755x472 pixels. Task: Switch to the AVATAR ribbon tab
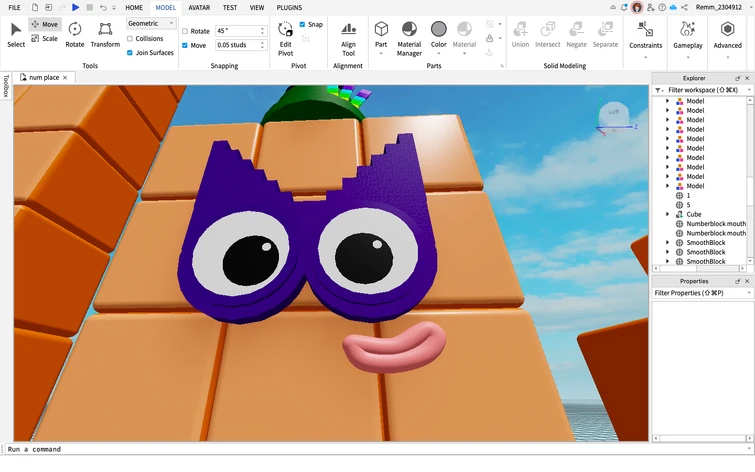199,7
